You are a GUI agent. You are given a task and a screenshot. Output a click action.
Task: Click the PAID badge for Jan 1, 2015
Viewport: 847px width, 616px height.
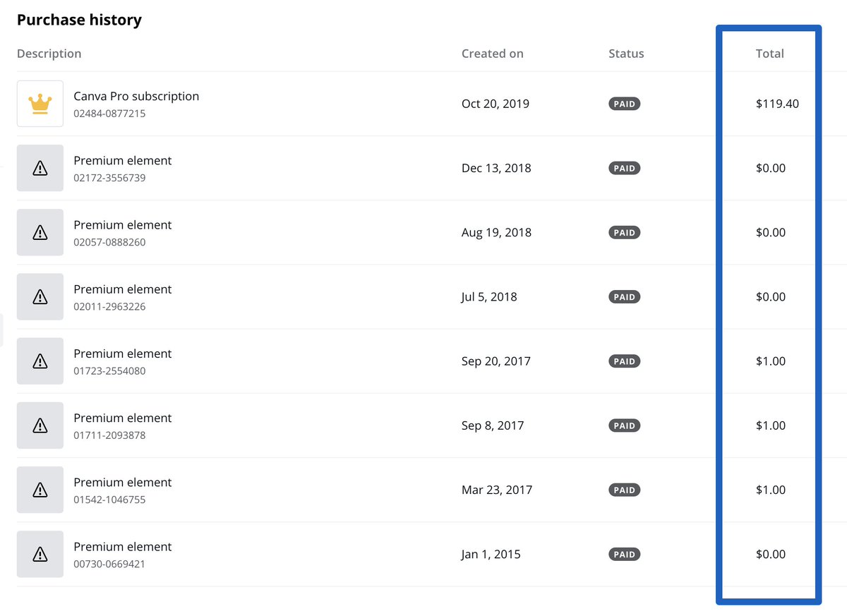pos(625,555)
